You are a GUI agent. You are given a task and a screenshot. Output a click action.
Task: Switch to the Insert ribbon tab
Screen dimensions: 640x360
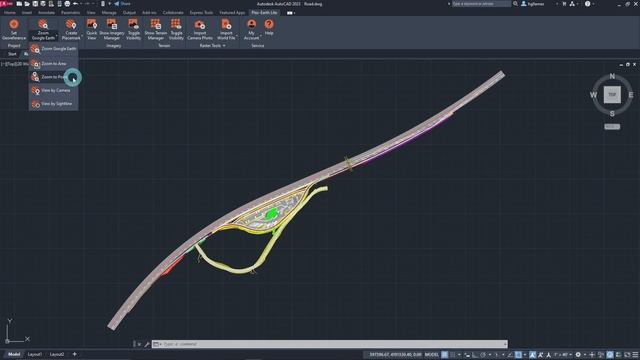click(x=27, y=13)
